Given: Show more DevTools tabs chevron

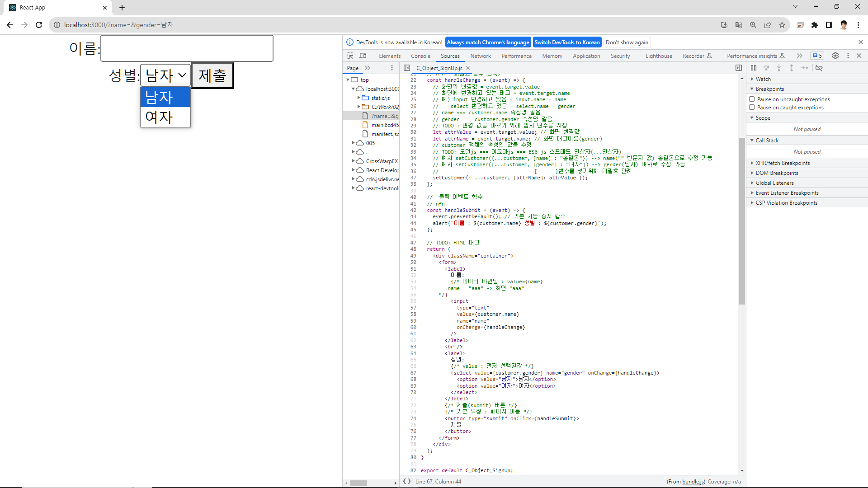Looking at the screenshot, I should (x=800, y=56).
